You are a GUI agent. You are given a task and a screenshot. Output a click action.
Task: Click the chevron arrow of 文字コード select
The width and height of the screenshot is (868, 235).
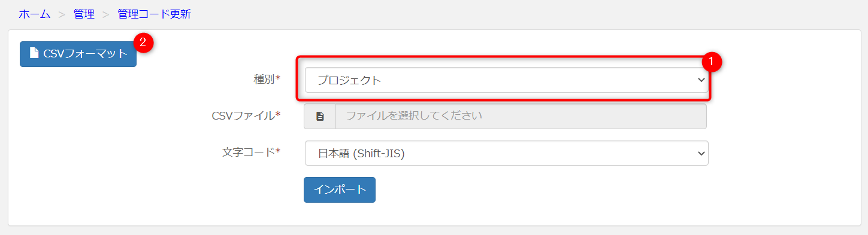[701, 153]
